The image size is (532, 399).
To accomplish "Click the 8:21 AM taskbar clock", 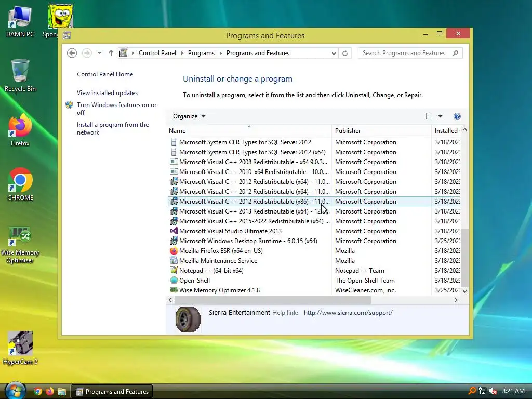I will coord(513,391).
